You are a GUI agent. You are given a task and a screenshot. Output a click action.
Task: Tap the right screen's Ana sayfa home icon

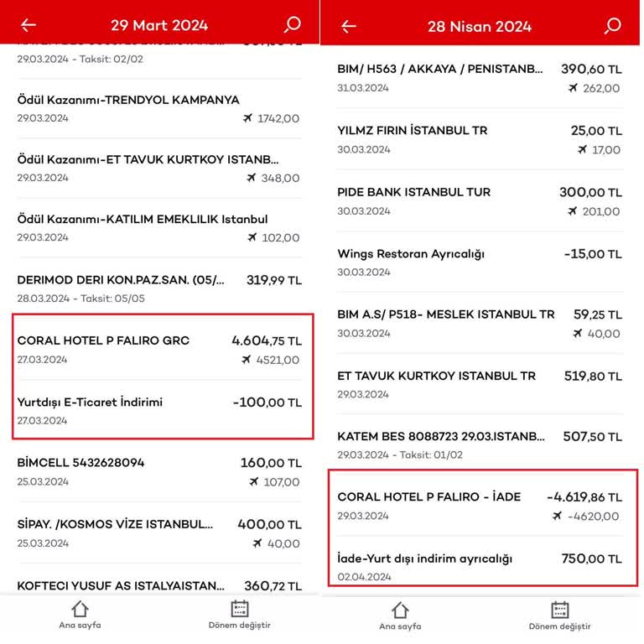click(x=400, y=610)
